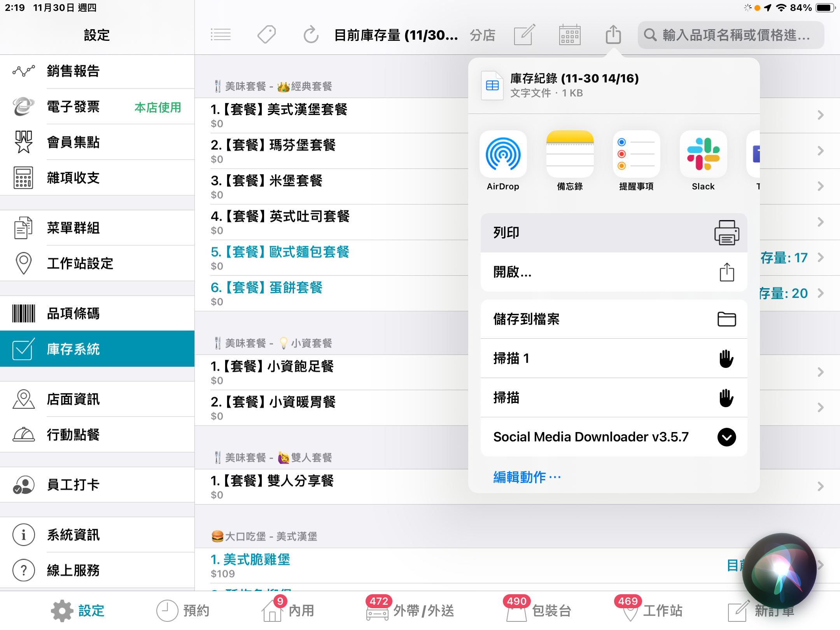Open the price tag icon in toolbar

267,35
